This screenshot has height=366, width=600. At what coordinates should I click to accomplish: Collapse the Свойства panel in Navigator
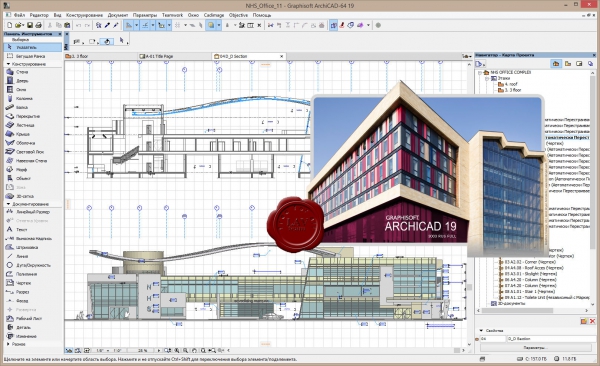(481, 330)
